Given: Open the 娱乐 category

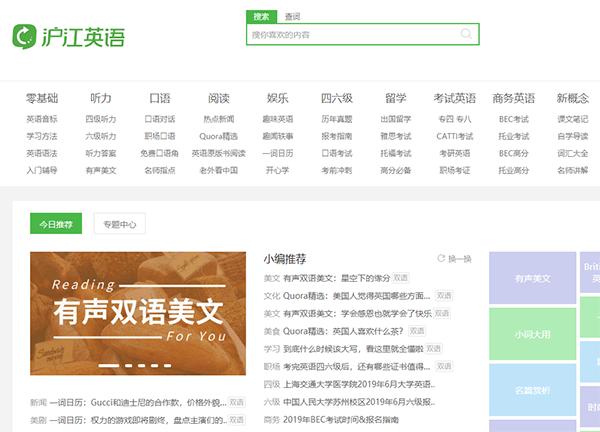Looking at the screenshot, I should [x=277, y=98].
